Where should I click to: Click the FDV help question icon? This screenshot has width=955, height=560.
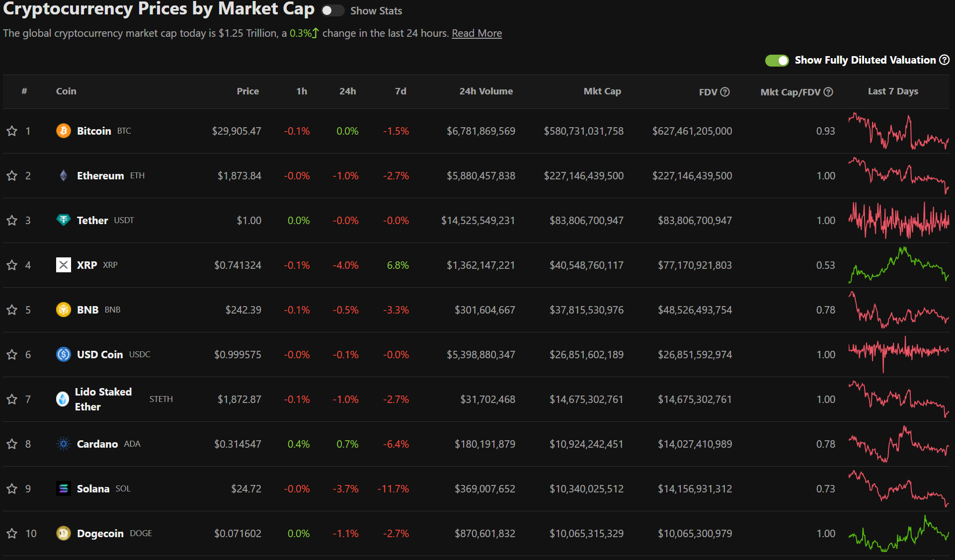pyautogui.click(x=725, y=92)
